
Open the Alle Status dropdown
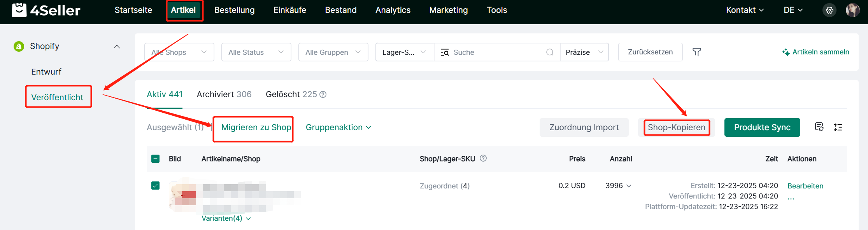point(256,52)
